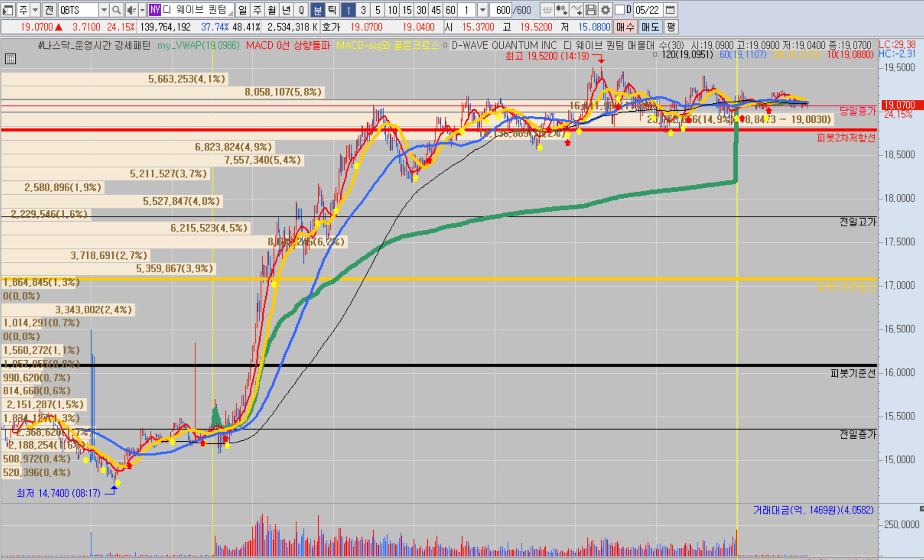This screenshot has height=560, width=924.
Task: Click the resize corner of the stock name field
Action: (231, 13)
